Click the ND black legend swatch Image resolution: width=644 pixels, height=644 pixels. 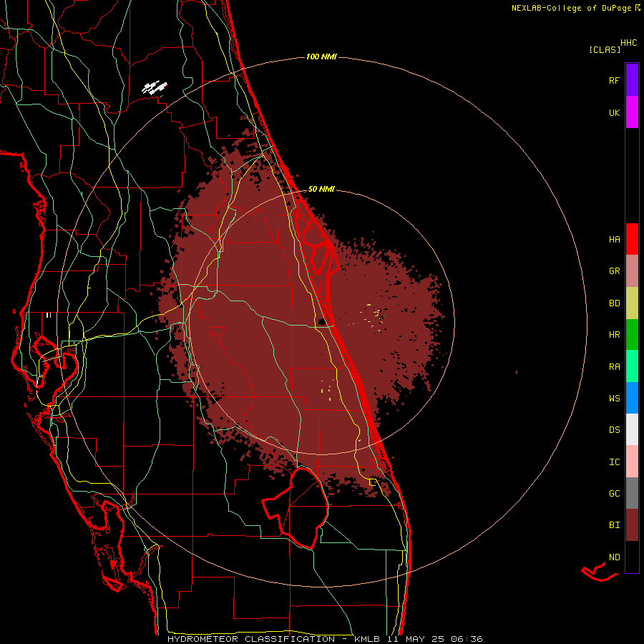coord(632,557)
